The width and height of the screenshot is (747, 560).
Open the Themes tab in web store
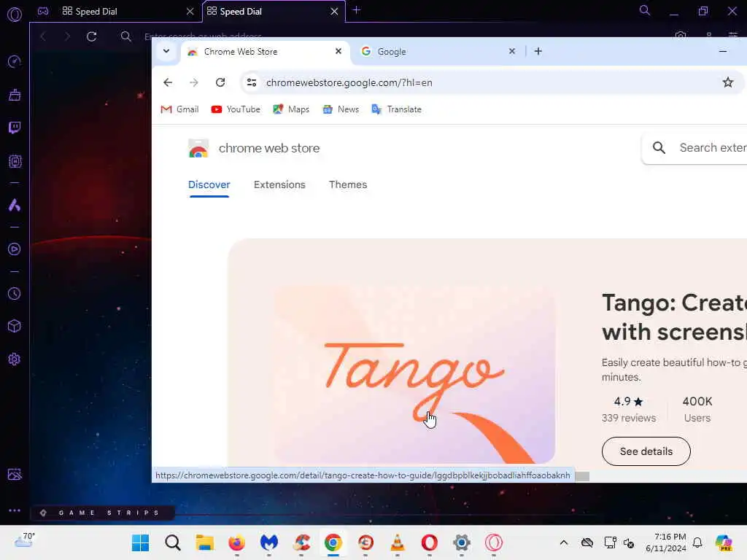(x=348, y=184)
